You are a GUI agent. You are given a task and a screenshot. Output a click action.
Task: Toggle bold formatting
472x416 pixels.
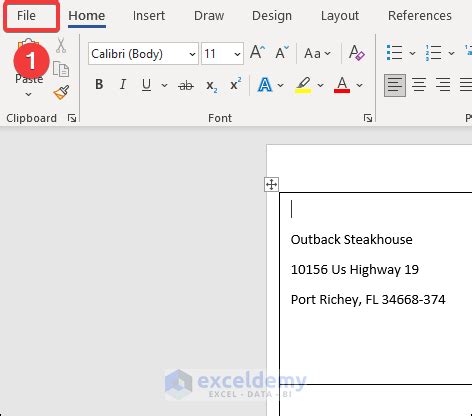pos(99,85)
